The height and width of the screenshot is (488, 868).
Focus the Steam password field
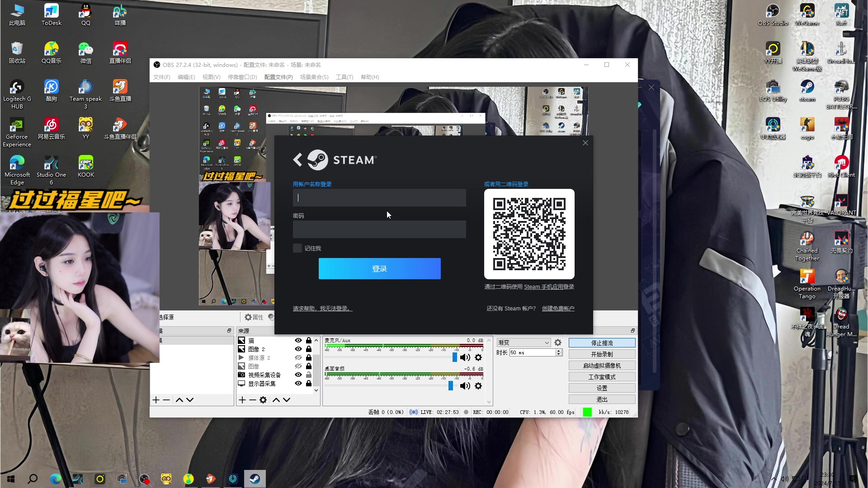pyautogui.click(x=379, y=230)
